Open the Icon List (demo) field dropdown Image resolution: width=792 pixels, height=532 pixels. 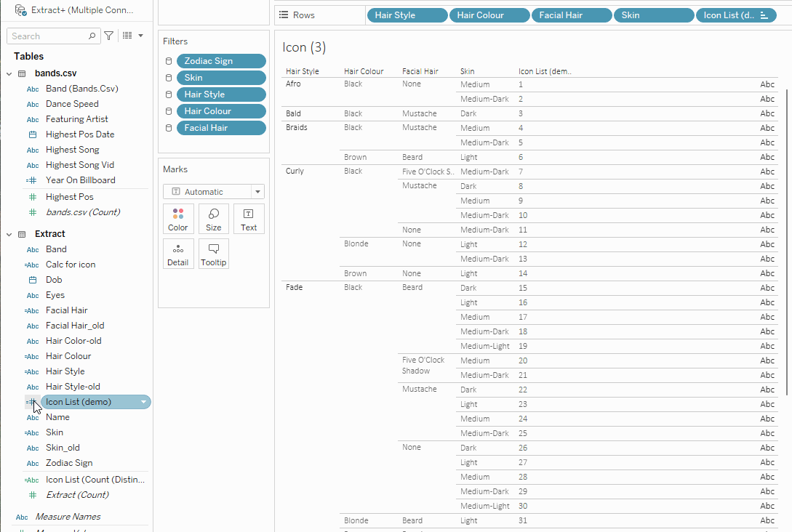point(143,403)
